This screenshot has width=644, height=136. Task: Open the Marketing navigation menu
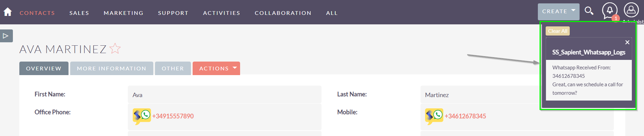pyautogui.click(x=123, y=13)
